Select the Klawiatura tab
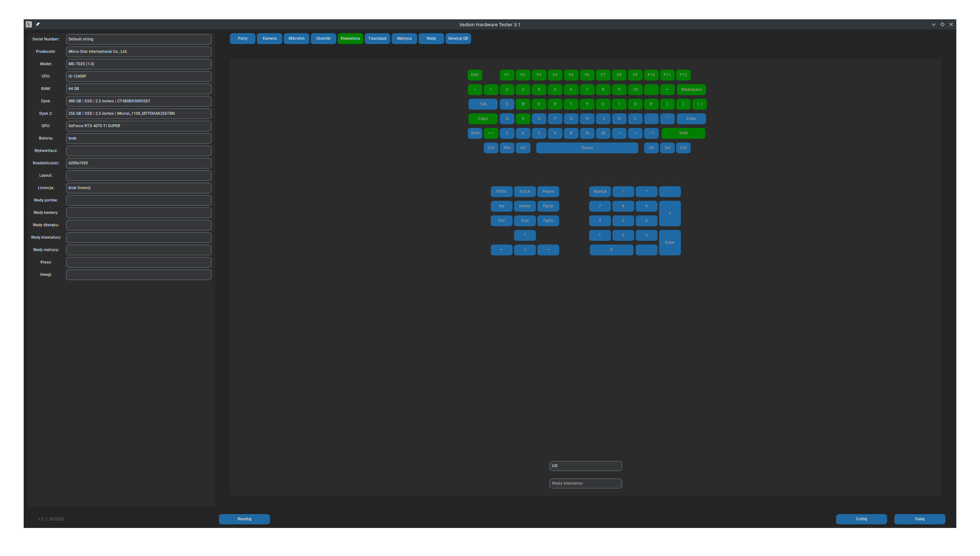This screenshot has height=556, width=980. pos(350,39)
